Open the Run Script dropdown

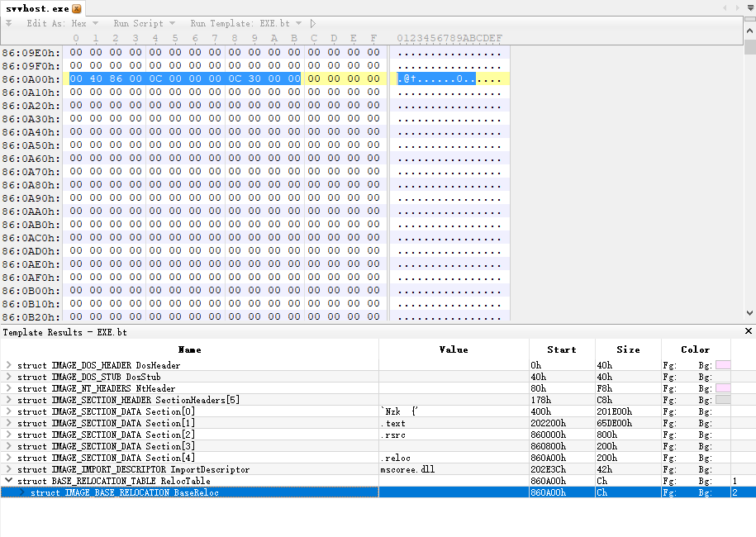[x=144, y=23]
